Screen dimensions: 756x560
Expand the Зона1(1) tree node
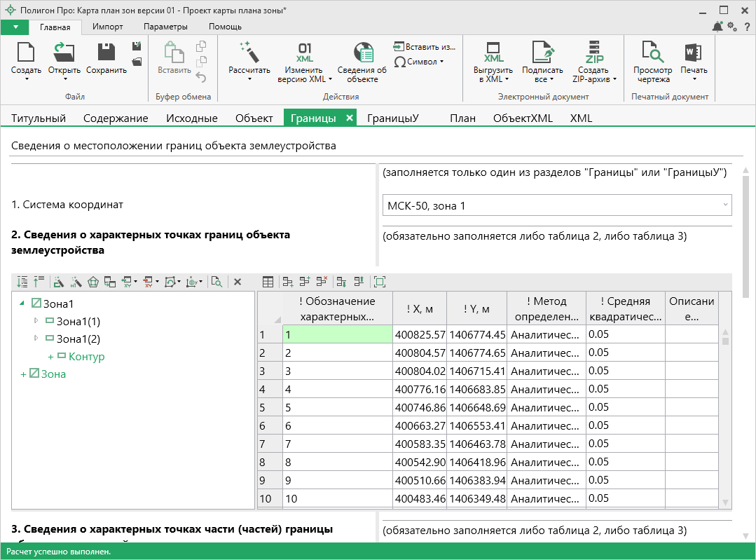(x=36, y=322)
